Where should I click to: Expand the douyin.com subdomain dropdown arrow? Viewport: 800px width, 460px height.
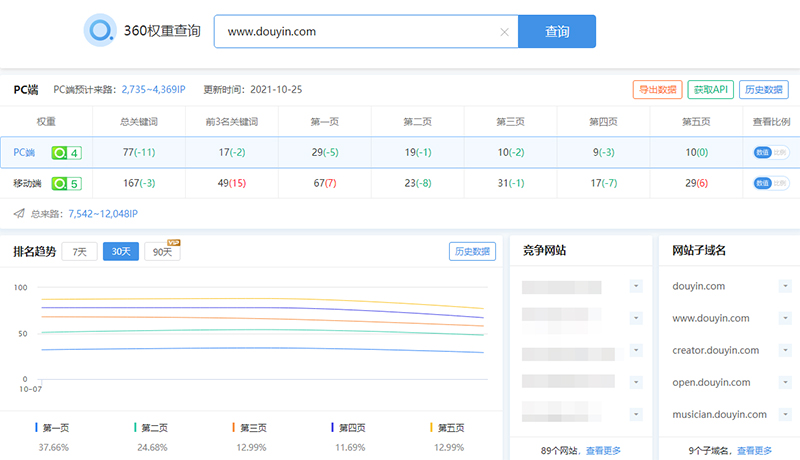click(x=785, y=286)
